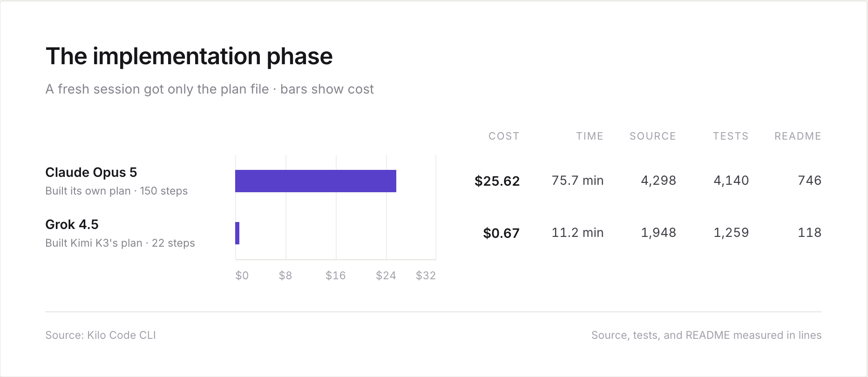Screen dimensions: 868x377
Task: Click 'Source: Kilo Code CLI' footer text
Action: [101, 335]
